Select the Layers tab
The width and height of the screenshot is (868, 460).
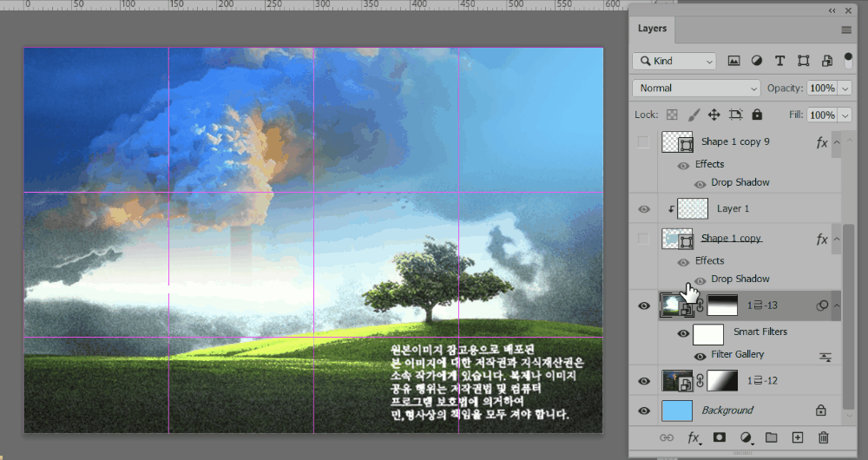652,29
